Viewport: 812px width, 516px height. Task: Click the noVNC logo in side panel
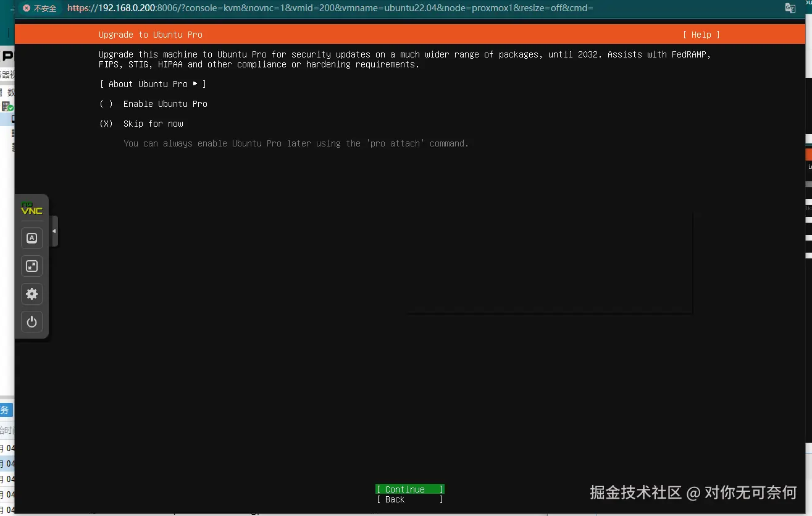(x=31, y=209)
